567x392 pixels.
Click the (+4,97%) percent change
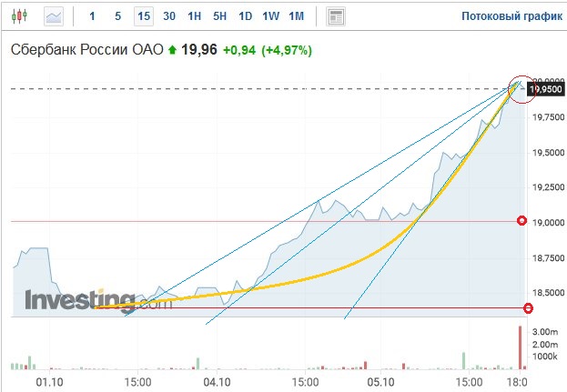287,50
